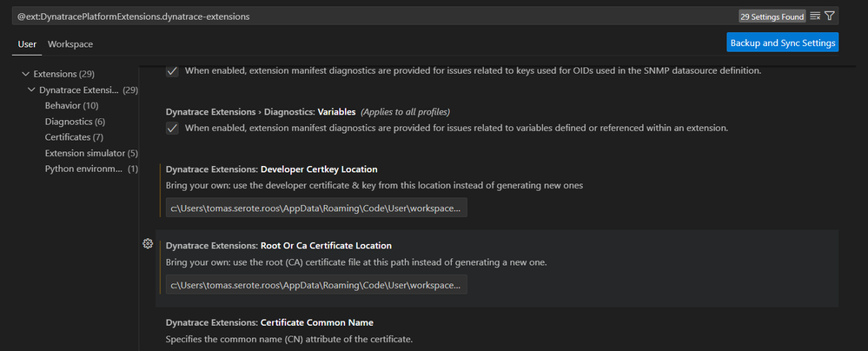Switch to the Workspace settings tab
Image resolution: width=868 pixels, height=351 pixels.
[70, 43]
